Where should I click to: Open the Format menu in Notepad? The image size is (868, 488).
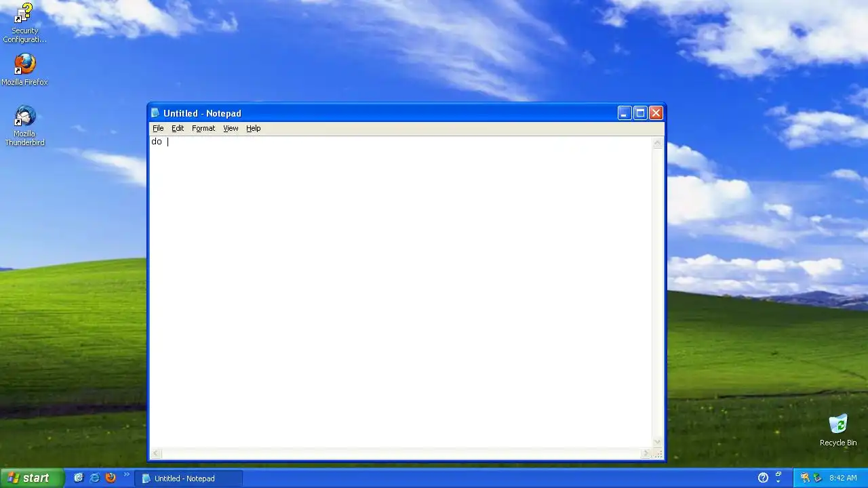[x=203, y=128]
